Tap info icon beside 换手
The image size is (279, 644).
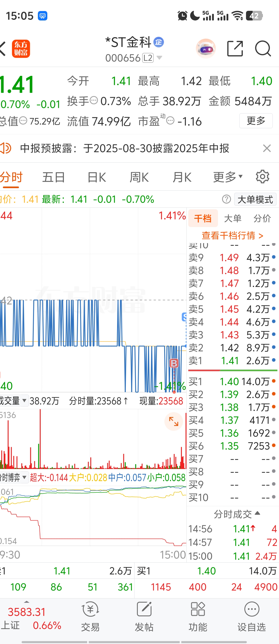[94, 101]
